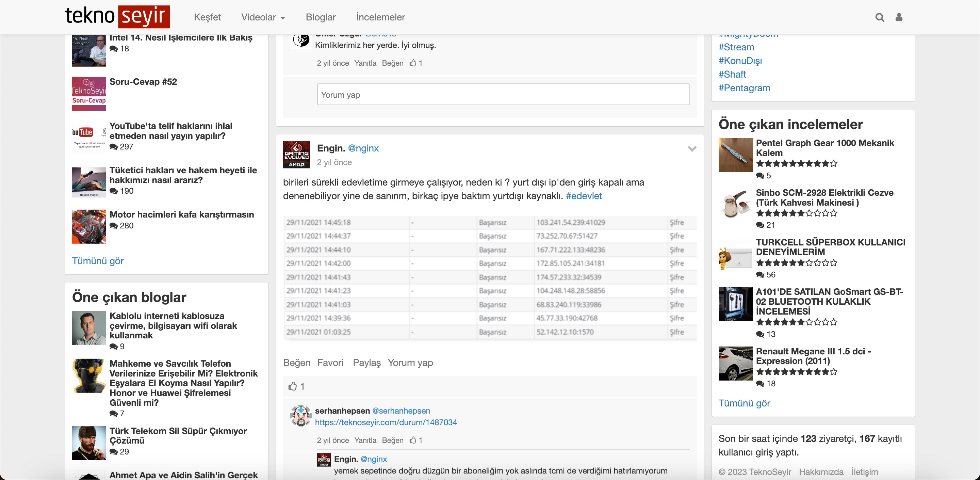Open Intel 14. Nesil İşlemcilere İlk Bakış video
This screenshot has height=480, width=980.
click(x=181, y=38)
